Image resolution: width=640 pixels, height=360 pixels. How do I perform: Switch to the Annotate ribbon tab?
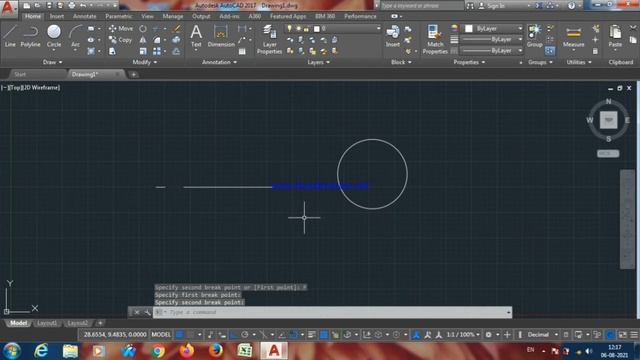84,16
